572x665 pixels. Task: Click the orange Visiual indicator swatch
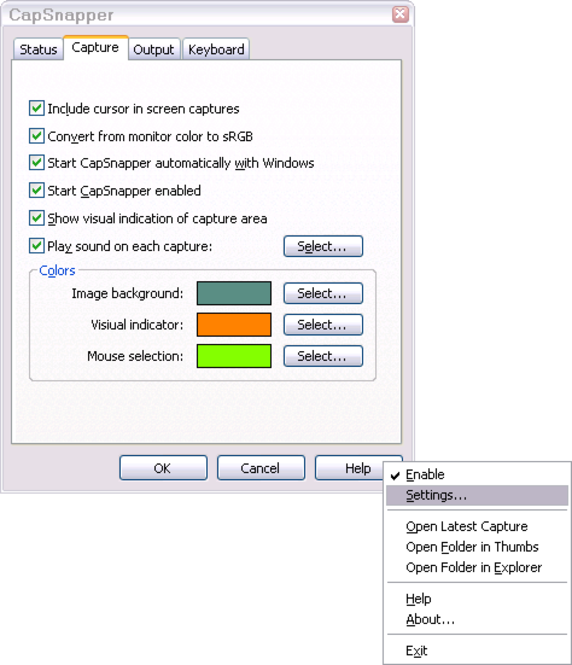coord(234,324)
